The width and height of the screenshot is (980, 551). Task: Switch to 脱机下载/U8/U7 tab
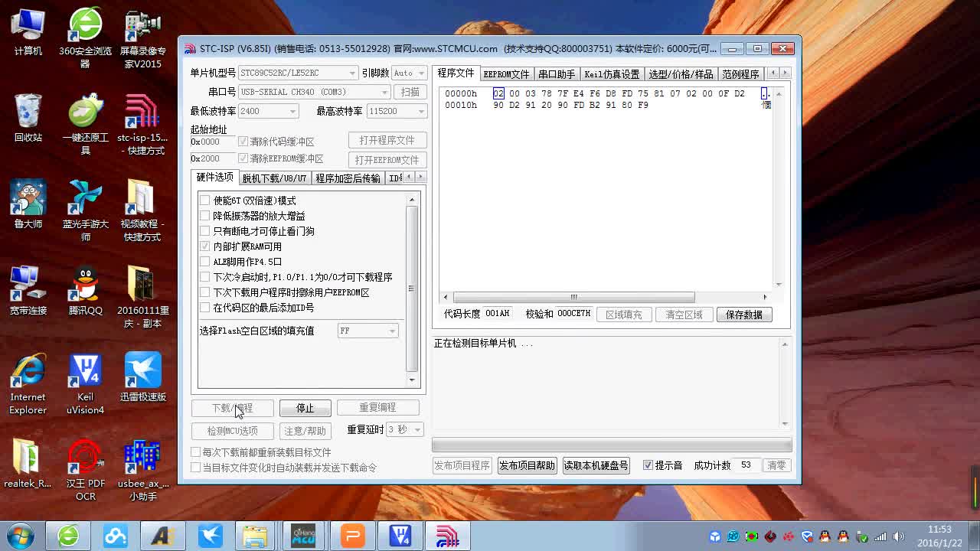pos(274,178)
